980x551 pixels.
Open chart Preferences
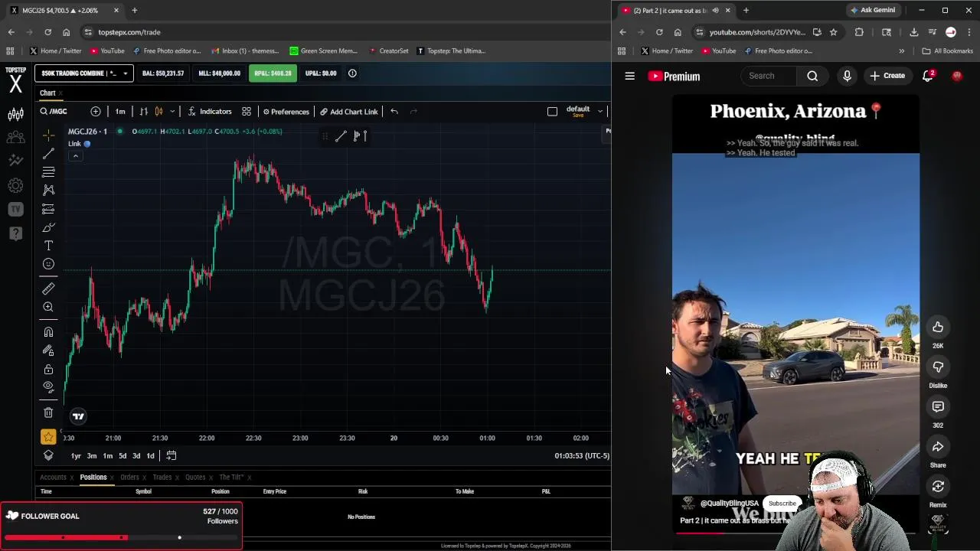(x=286, y=112)
